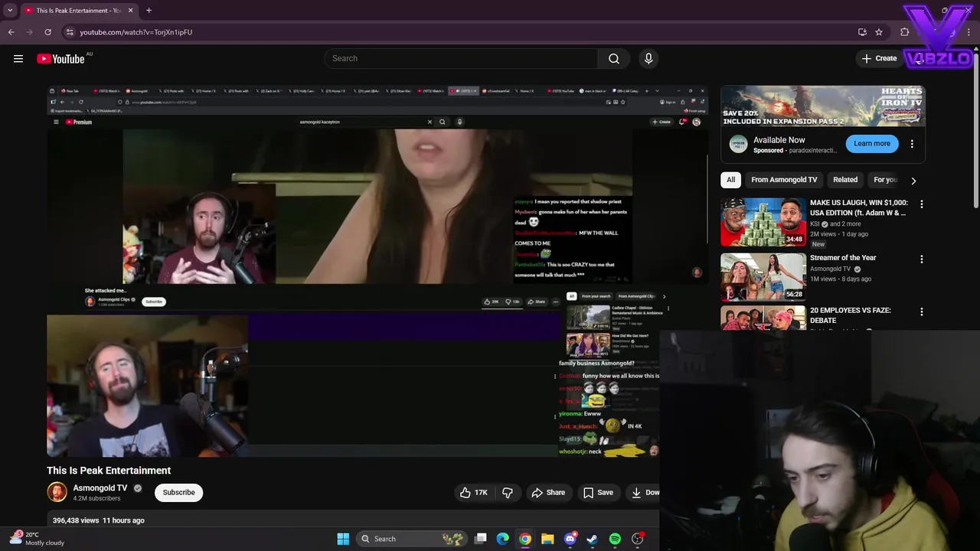
Task: Select the From Asmongold TV chip
Action: [x=784, y=180]
